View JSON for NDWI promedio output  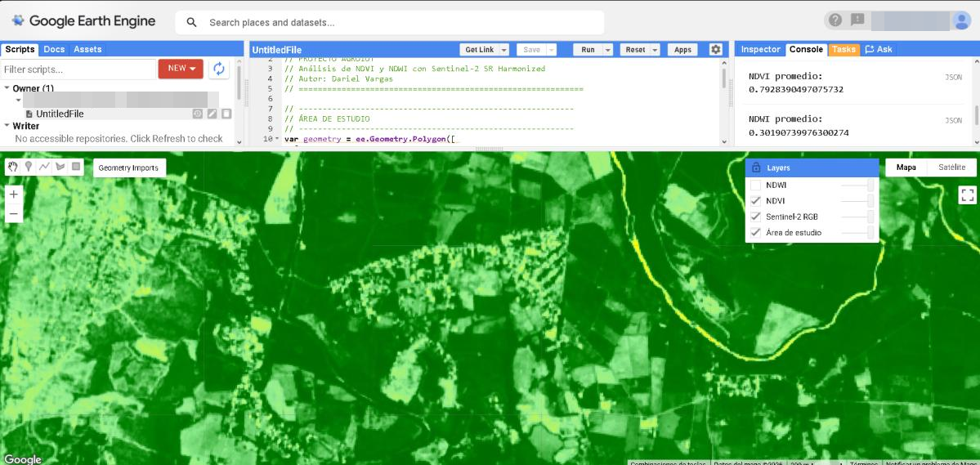click(953, 120)
